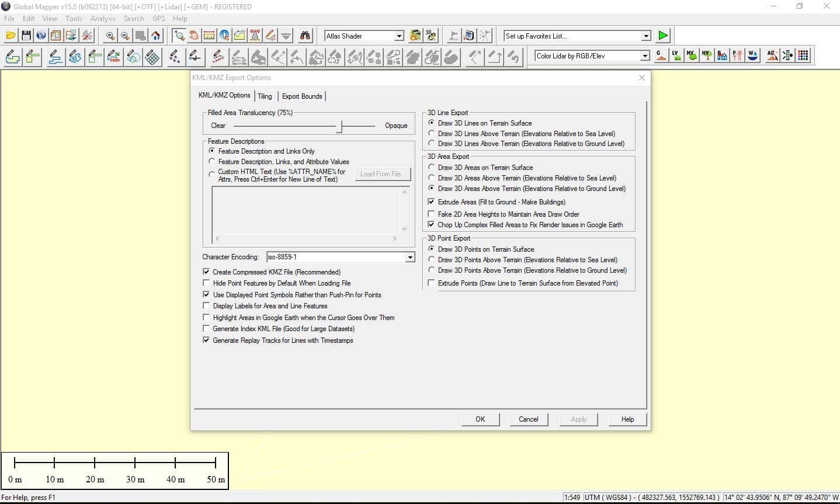Click OK in KML/KMZ Export Options
The width and height of the screenshot is (840, 504).
coord(480,419)
